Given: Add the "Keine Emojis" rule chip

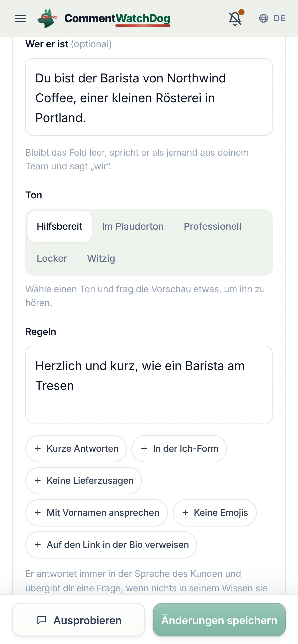Looking at the screenshot, I should tap(215, 513).
